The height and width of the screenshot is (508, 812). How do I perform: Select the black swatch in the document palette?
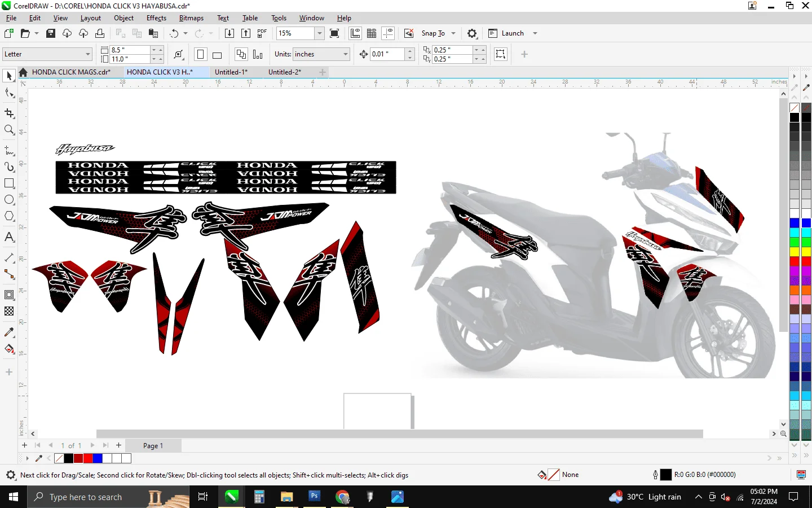tap(68, 458)
